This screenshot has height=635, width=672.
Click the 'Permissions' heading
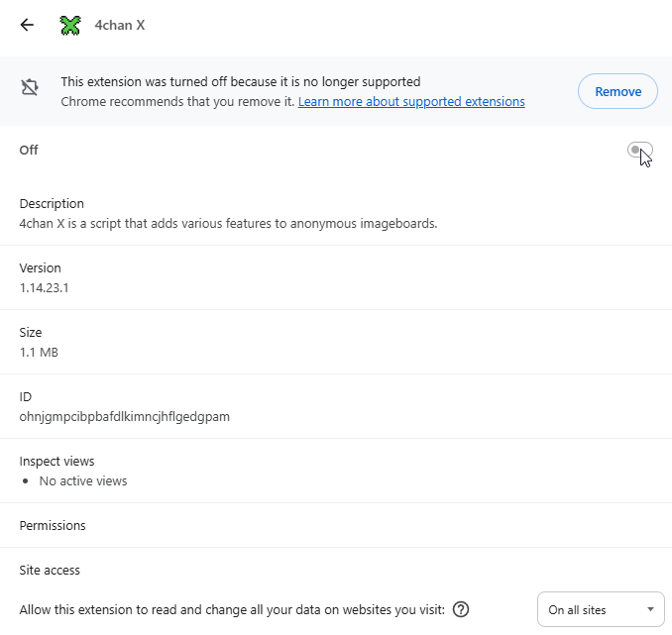[53, 526]
